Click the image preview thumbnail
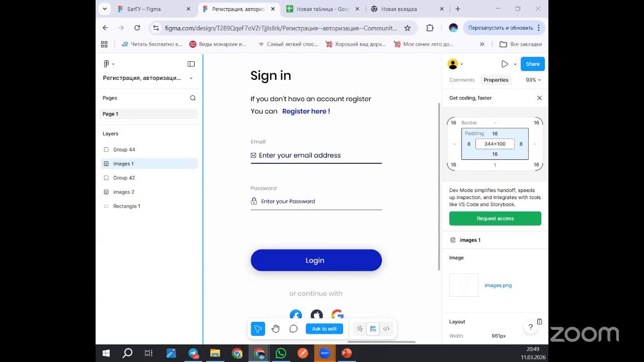Viewport: 644px width, 362px height. [x=464, y=285]
